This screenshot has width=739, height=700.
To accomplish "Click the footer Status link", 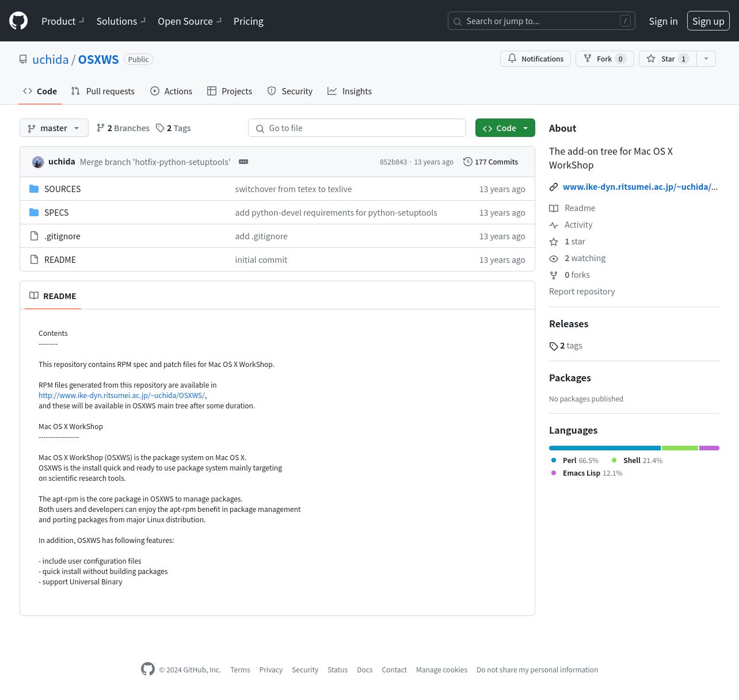I will coord(338,670).
